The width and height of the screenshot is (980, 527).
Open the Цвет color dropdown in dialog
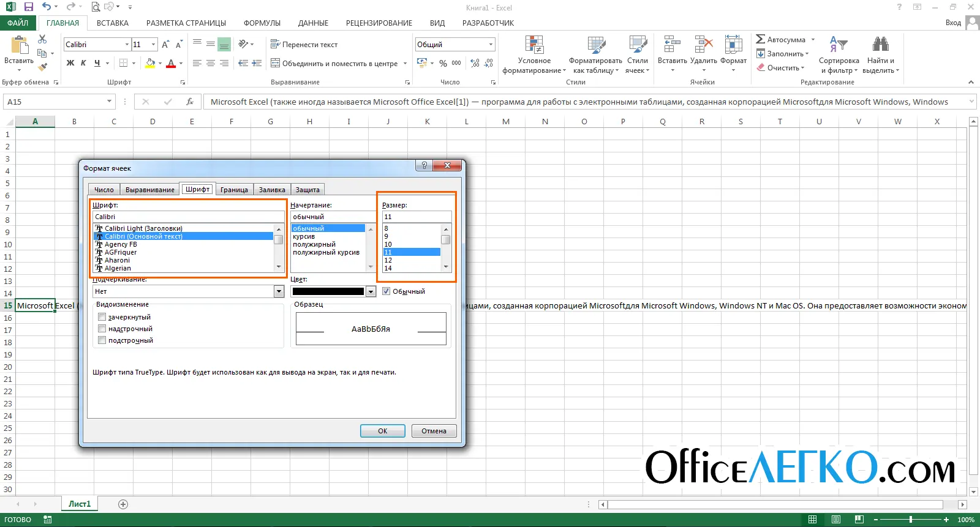[x=371, y=291]
